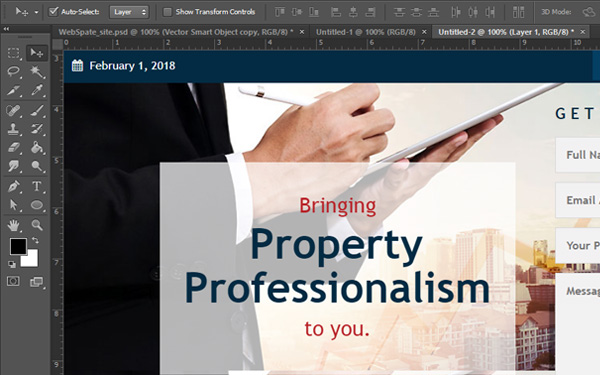This screenshot has height=375, width=600.
Task: Distribute horizontal centers of layers
Action: point(473,12)
